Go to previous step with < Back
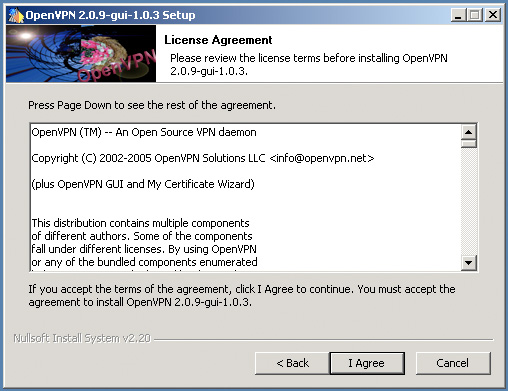Viewport: 508px width, 391px height. click(x=292, y=363)
